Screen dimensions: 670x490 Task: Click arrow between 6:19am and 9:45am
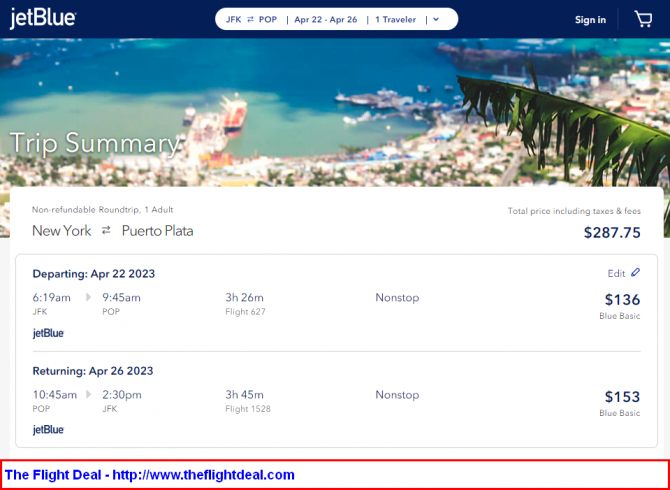click(x=88, y=297)
